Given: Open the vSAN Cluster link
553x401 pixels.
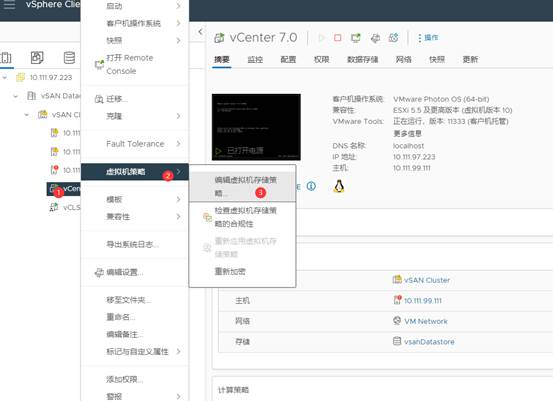Looking at the screenshot, I should pos(427,280).
